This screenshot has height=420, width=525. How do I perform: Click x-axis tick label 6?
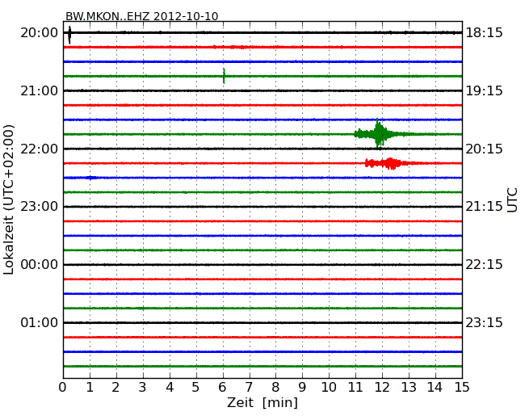point(222,388)
